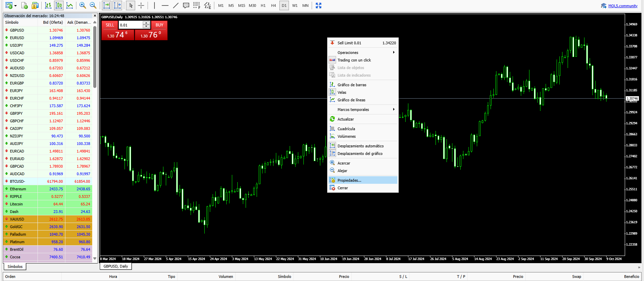Toggle Cuadrícula in the context menu

[x=363, y=129]
